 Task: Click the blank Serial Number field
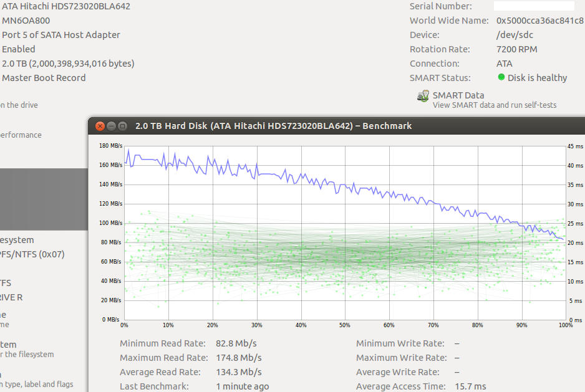tap(534, 6)
